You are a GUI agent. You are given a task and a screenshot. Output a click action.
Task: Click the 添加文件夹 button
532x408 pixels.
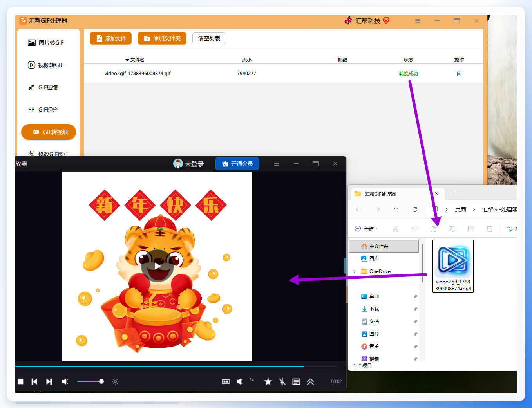point(162,38)
